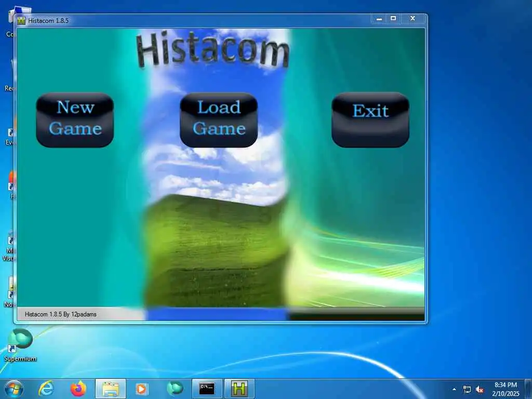Open Supermium browser from taskbar
This screenshot has height=399, width=532.
coord(175,389)
